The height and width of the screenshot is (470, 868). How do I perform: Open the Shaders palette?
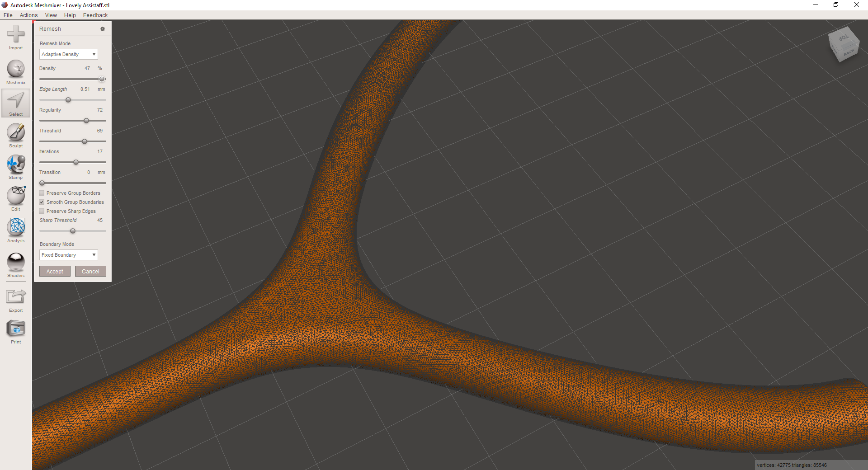point(16,265)
